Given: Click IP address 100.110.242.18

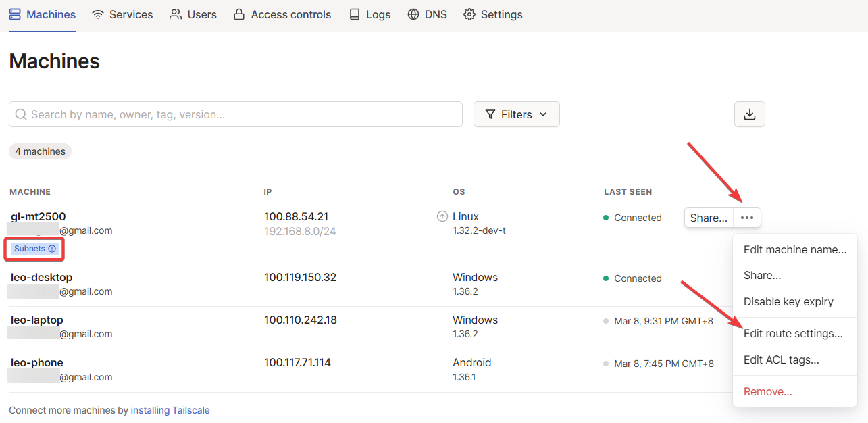Looking at the screenshot, I should (301, 320).
